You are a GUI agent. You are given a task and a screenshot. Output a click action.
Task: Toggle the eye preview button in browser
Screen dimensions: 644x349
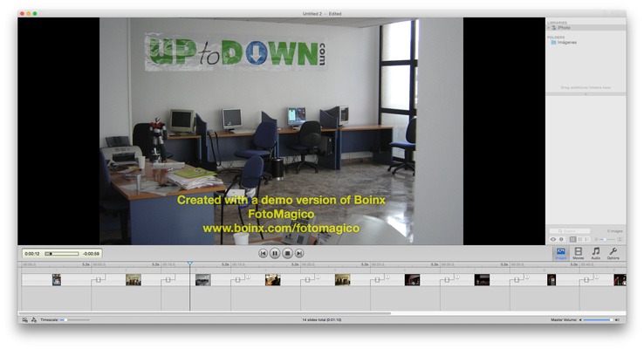pyautogui.click(x=553, y=239)
